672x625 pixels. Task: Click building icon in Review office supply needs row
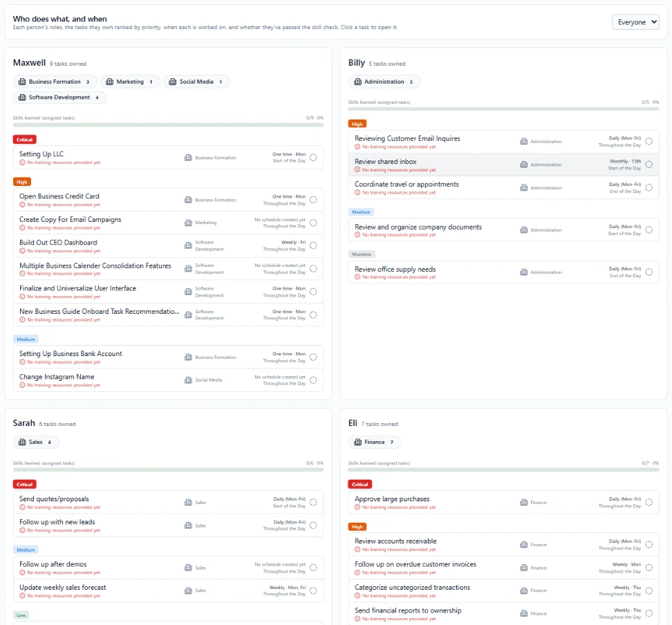point(524,272)
